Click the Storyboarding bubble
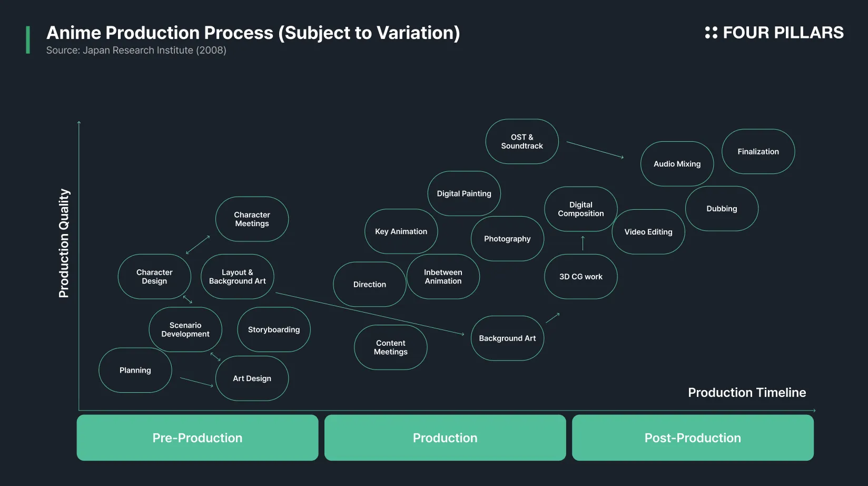Screen dimensions: 868x486 [274, 329]
